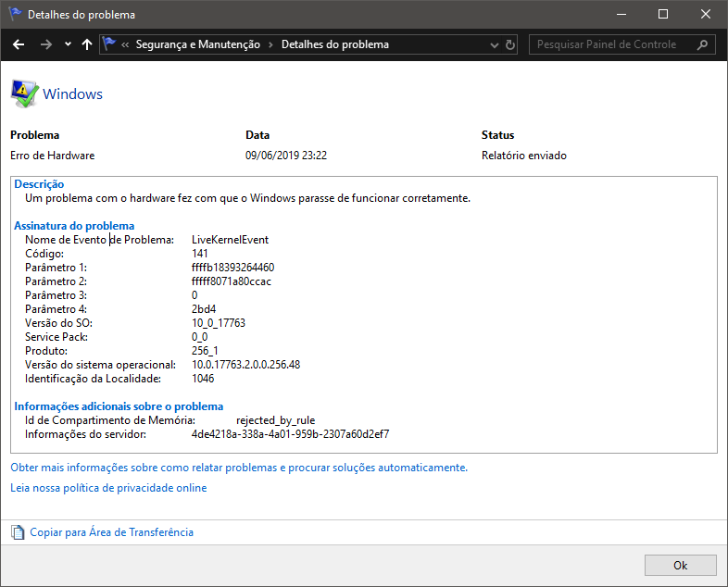Select Versão do SO value 10_0_17763

pos(219,323)
